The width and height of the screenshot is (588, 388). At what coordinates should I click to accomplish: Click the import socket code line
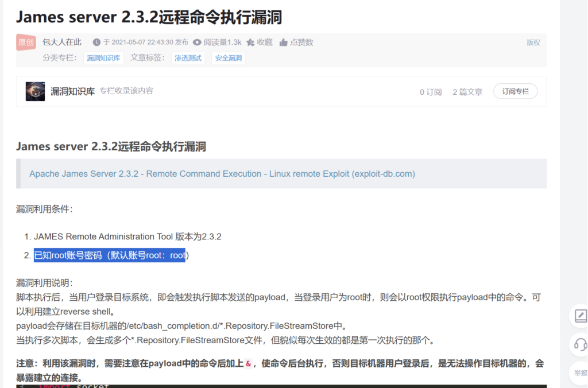pos(74,386)
